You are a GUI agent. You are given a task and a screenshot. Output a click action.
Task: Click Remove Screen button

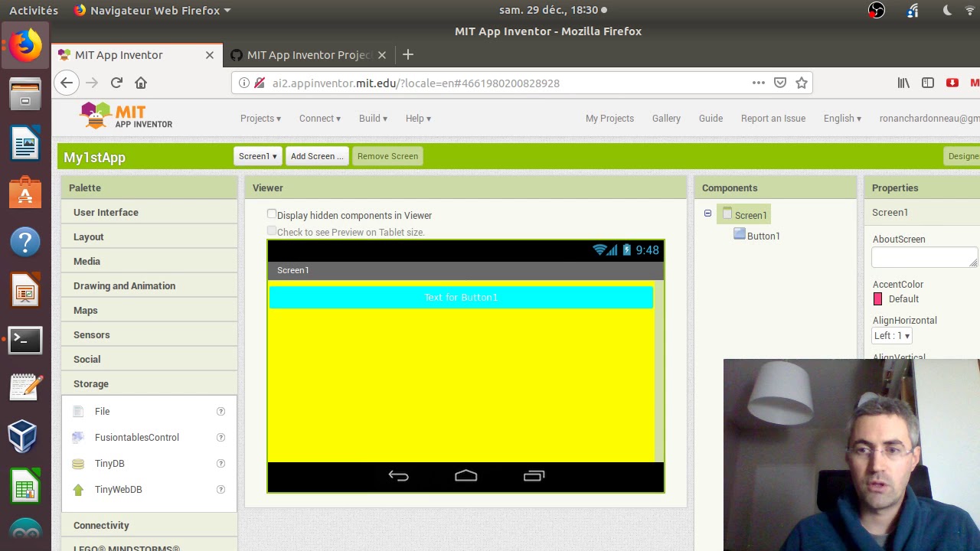tap(387, 156)
